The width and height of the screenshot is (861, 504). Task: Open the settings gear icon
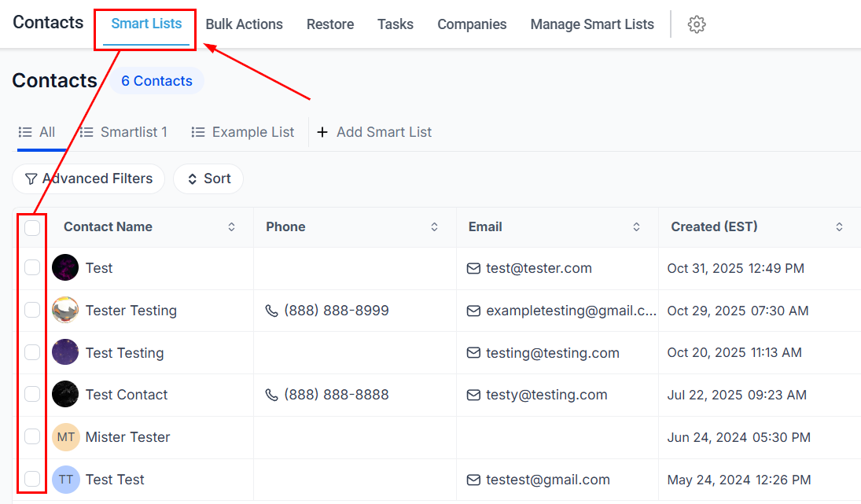696,24
